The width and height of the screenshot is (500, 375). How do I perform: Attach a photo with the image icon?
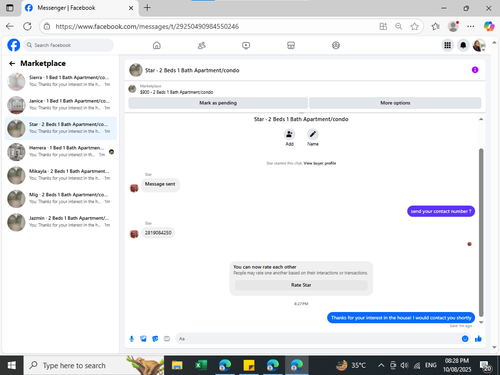tap(143, 339)
